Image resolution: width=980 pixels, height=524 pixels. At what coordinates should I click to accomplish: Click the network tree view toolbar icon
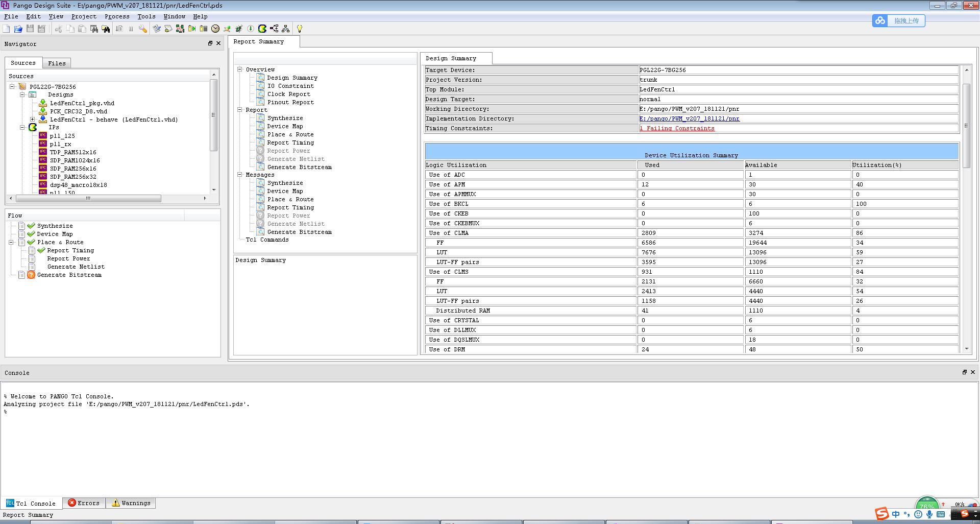[286, 29]
